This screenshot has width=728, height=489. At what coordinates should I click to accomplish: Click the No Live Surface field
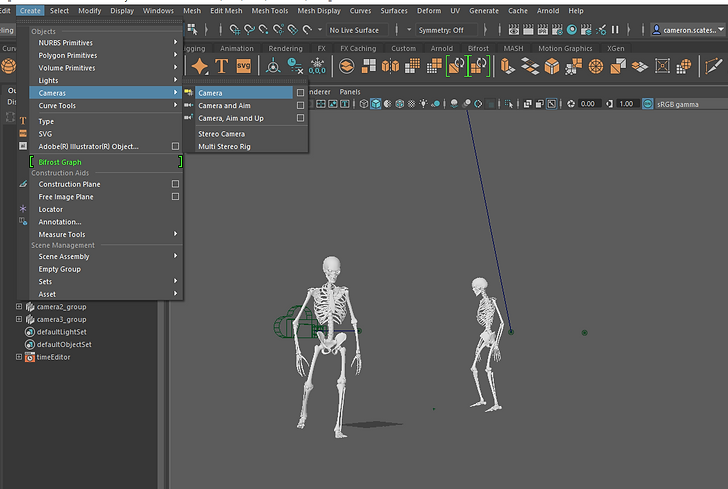357,30
